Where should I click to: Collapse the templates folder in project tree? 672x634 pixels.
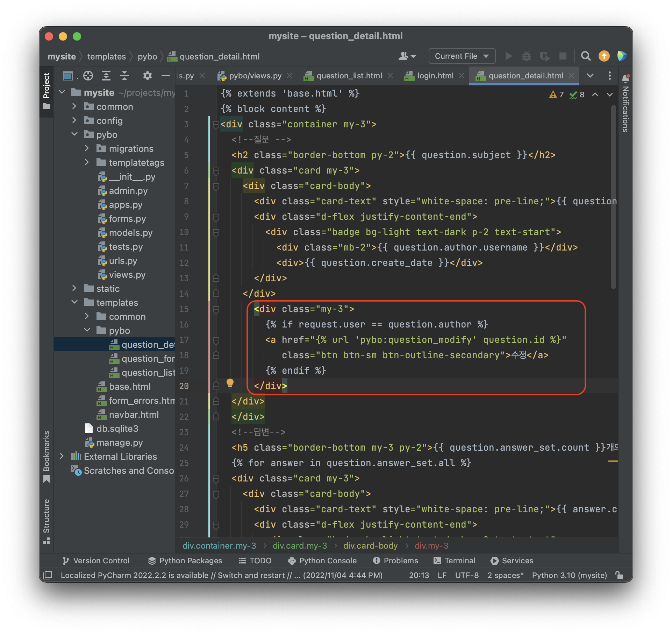74,302
